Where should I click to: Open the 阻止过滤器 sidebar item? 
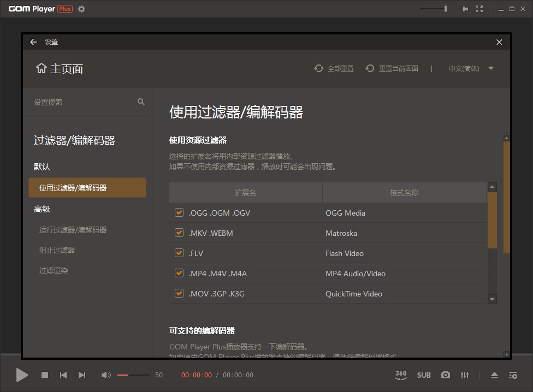coord(57,250)
